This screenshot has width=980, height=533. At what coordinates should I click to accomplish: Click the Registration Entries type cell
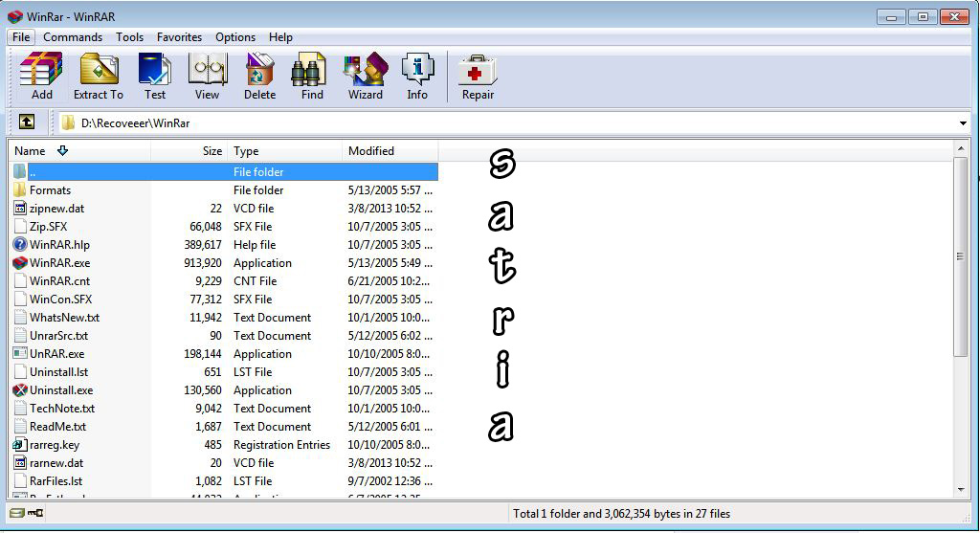pyautogui.click(x=281, y=445)
